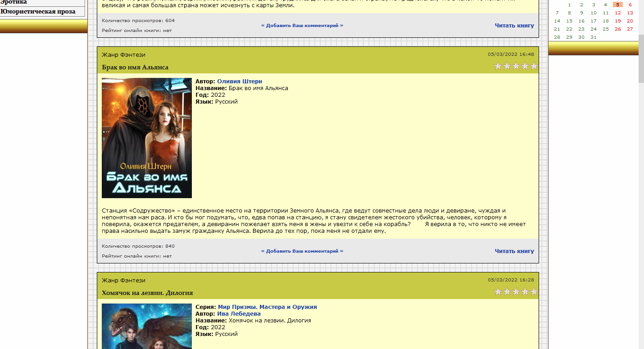
Task: Add a comment to the 604-views book
Action: coord(302,26)
